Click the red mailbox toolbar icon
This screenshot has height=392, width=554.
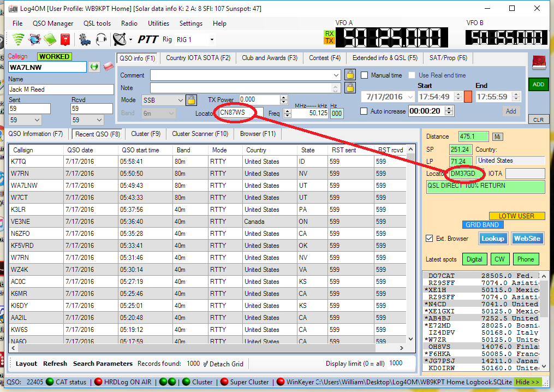[x=65, y=39]
